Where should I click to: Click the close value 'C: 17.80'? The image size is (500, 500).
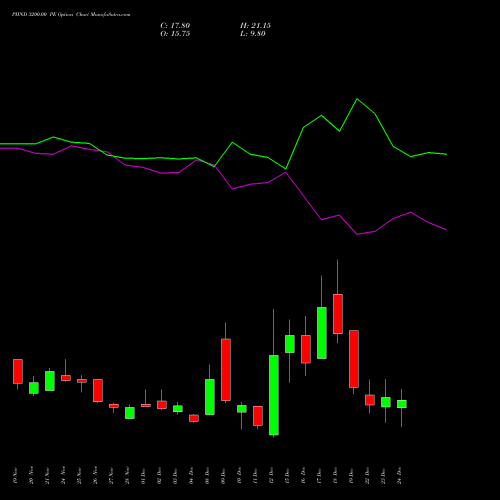tap(175, 26)
